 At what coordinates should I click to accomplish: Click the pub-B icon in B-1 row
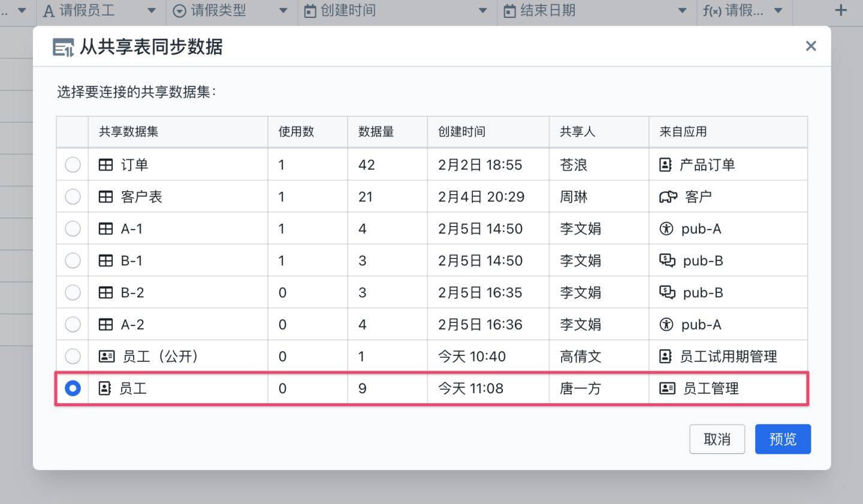(x=667, y=260)
